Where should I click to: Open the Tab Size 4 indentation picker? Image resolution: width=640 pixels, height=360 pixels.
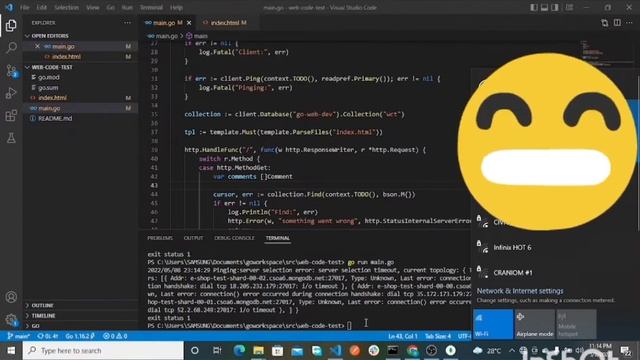pos(438,336)
